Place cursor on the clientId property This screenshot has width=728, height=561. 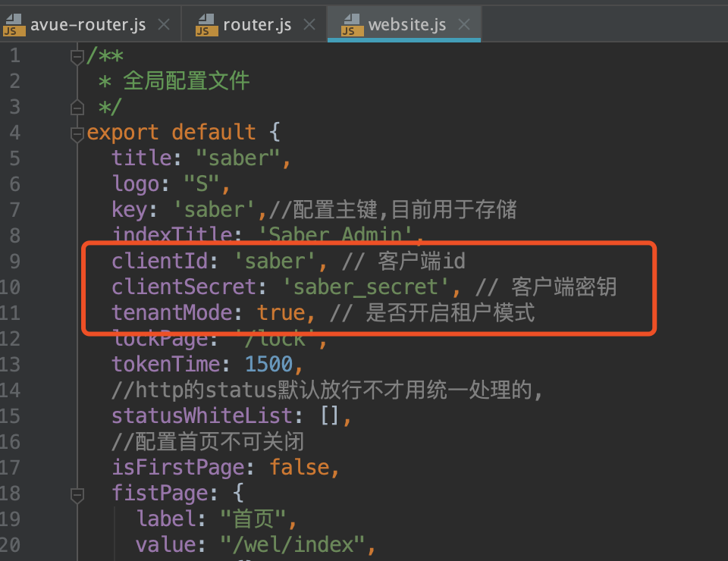coord(159,261)
